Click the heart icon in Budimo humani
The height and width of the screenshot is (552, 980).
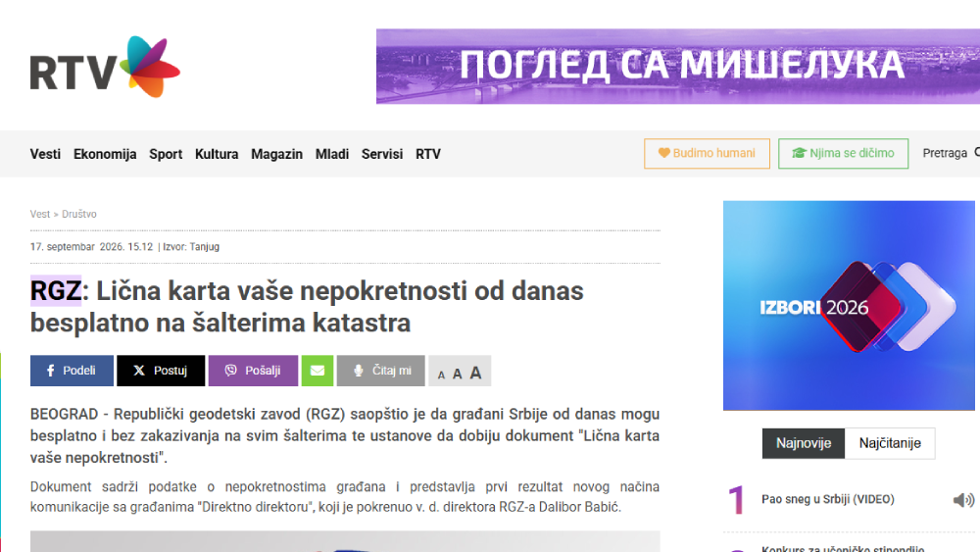pos(663,153)
